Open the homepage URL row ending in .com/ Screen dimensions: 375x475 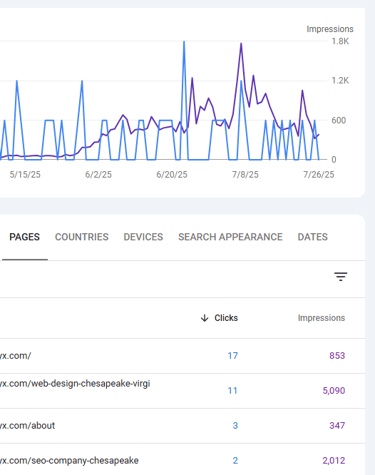[182, 356]
